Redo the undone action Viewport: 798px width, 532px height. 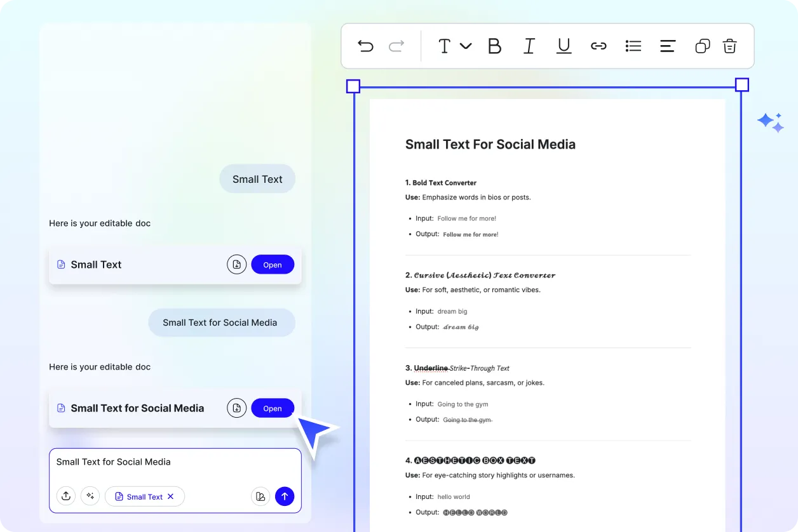[x=396, y=46]
